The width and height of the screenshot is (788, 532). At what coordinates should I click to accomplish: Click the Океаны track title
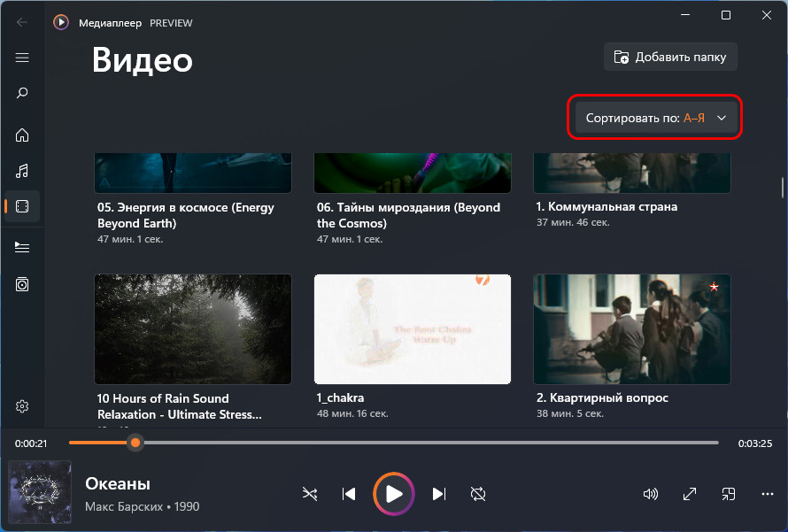tap(118, 483)
